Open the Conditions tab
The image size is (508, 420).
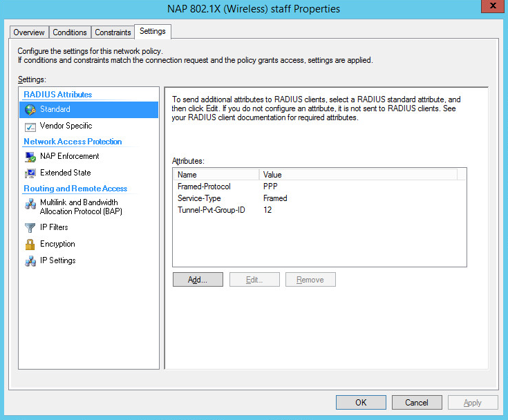point(70,32)
